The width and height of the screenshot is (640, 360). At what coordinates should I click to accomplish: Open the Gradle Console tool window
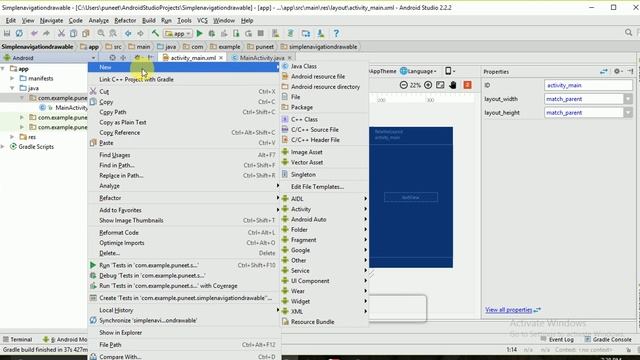tap(608, 339)
